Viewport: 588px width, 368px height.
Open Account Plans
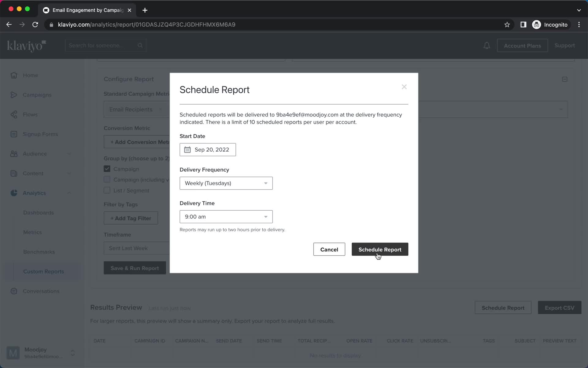522,46
